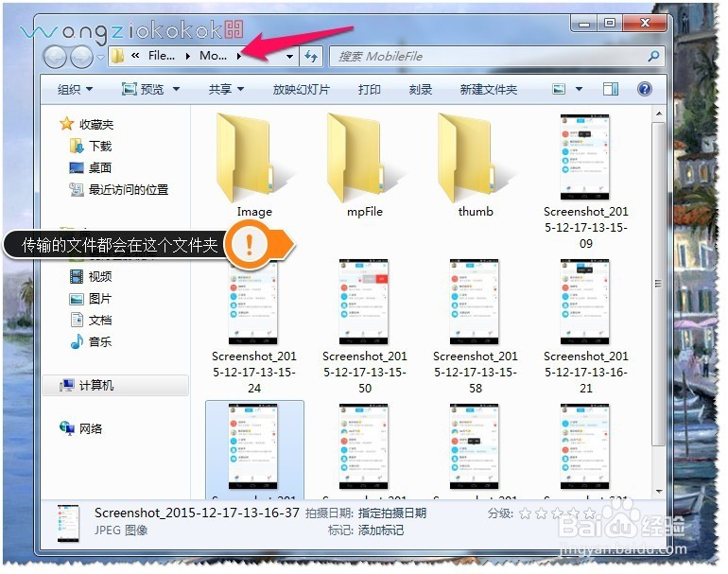Click file preview icon in details pane

[68, 523]
